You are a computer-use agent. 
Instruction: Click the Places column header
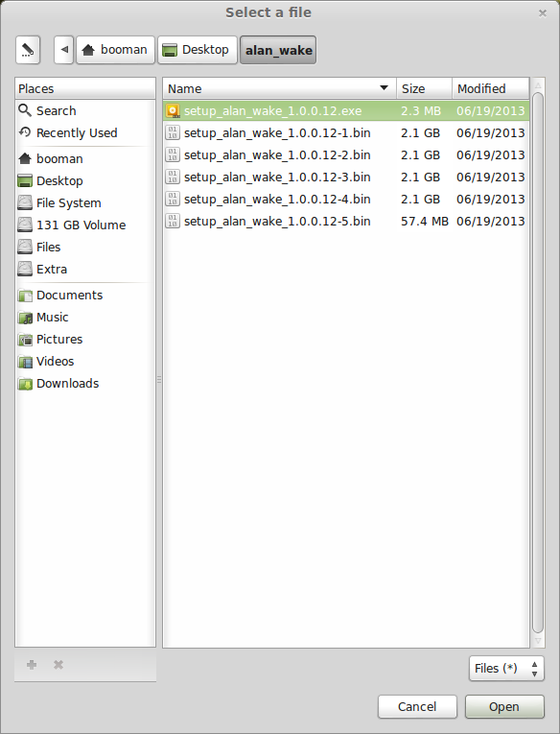85,88
